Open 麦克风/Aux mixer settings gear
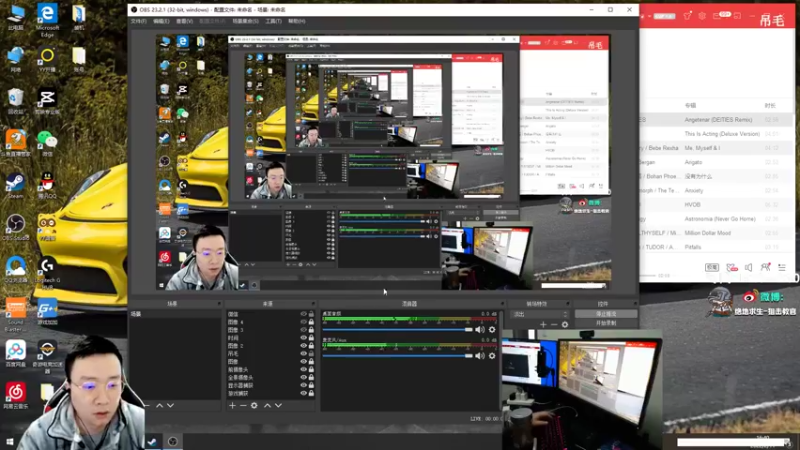 [x=492, y=356]
